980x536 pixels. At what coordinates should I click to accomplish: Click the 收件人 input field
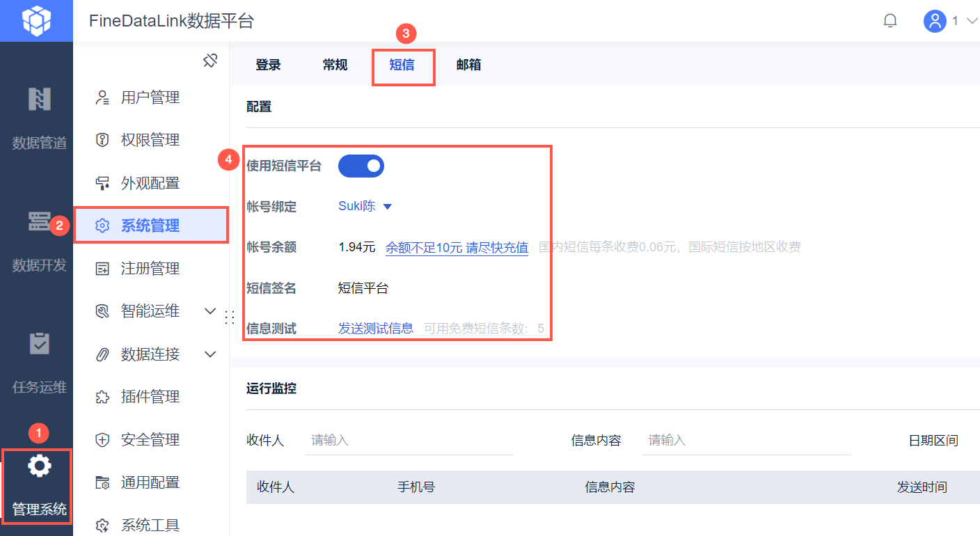tap(409, 440)
